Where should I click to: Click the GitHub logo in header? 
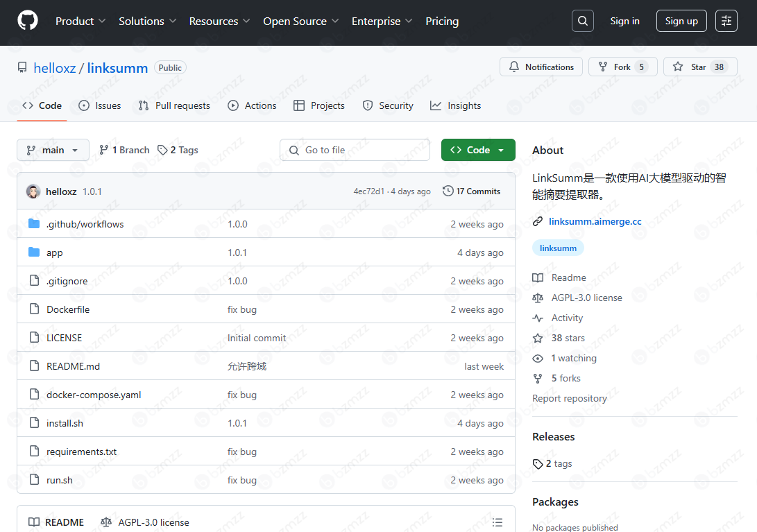(x=28, y=21)
